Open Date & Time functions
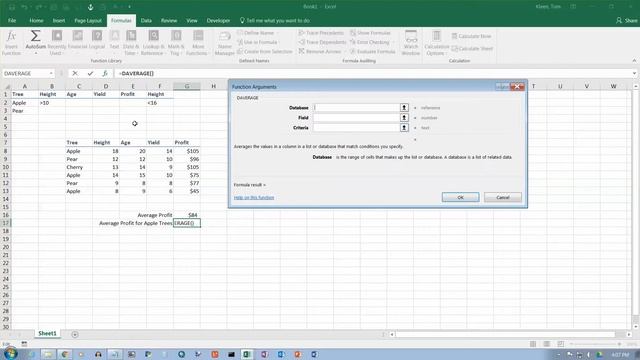This screenshot has height=360, width=640. pyautogui.click(x=131, y=42)
